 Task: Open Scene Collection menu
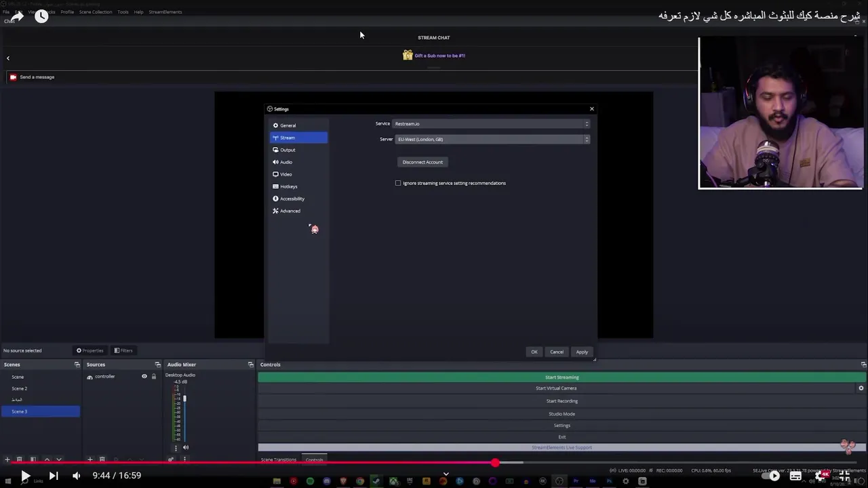pyautogui.click(x=96, y=12)
